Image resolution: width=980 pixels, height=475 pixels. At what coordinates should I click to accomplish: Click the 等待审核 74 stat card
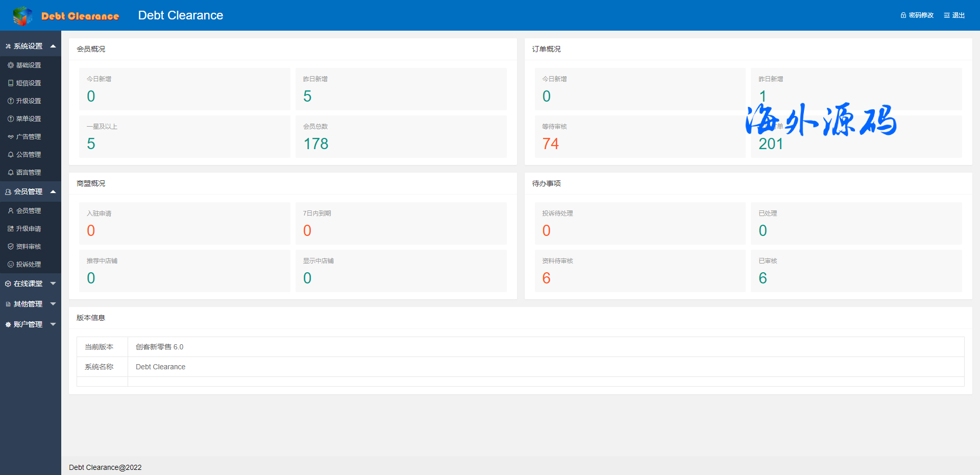tap(640, 137)
